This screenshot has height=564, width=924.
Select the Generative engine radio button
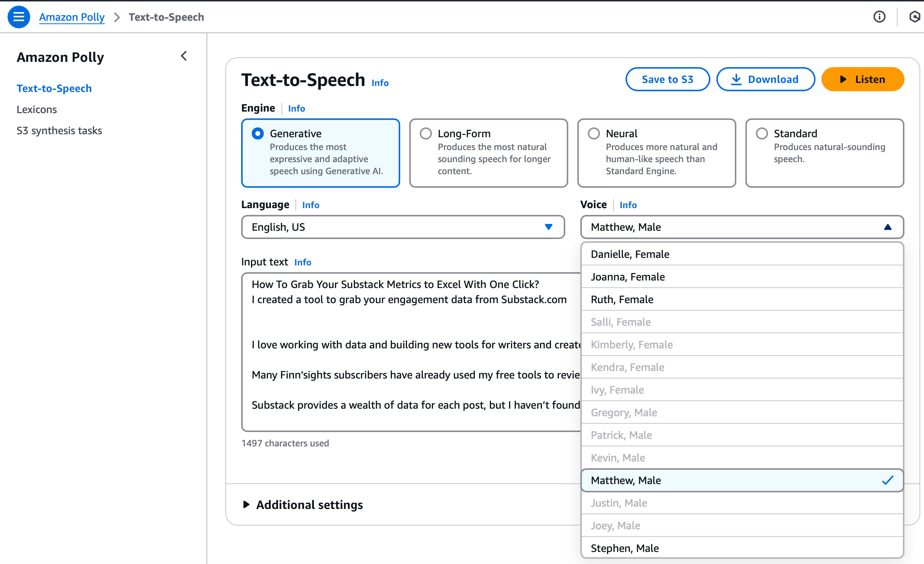258,133
